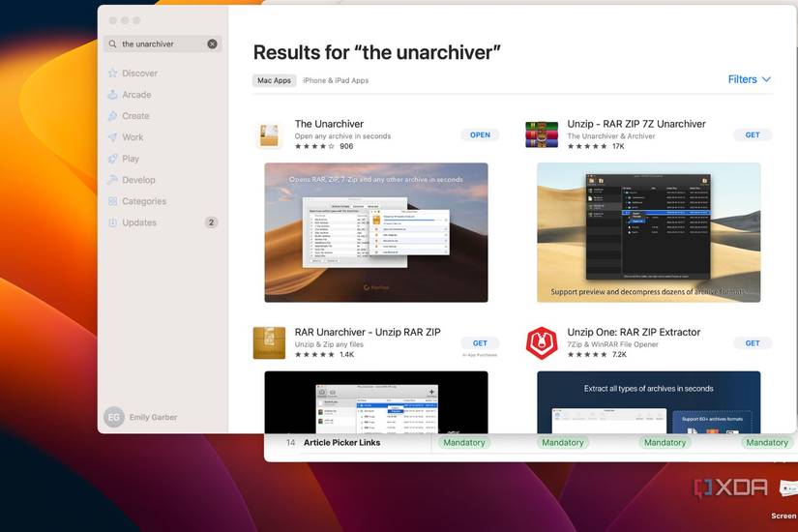The image size is (798, 532).
Task: Open Play rocket icon in sidebar
Action: point(113,159)
